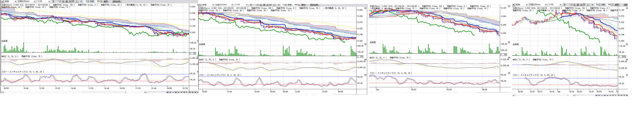
Task: Toggle the 日 (daily) timeframe in first chart
Action: pos(63,1)
